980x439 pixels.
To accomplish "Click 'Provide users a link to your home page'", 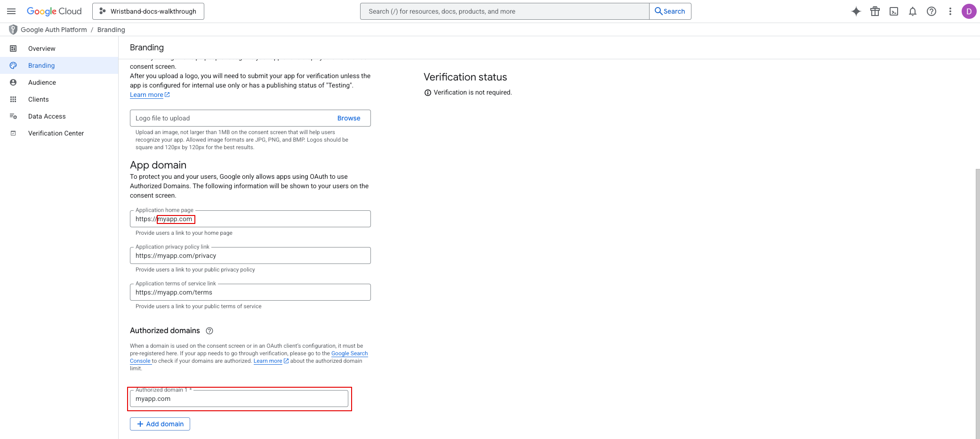I will tap(184, 233).
